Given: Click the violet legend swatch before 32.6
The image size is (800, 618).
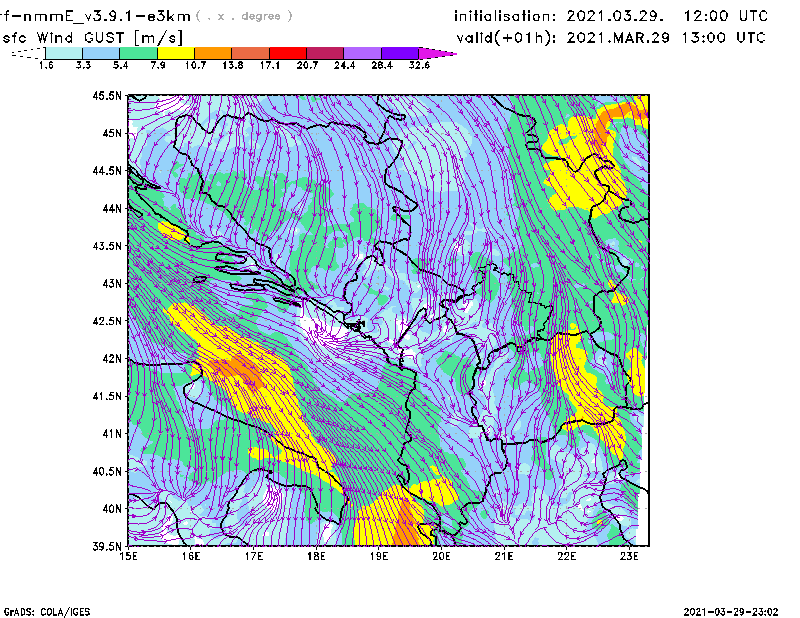Looking at the screenshot, I should pyautogui.click(x=400, y=53).
